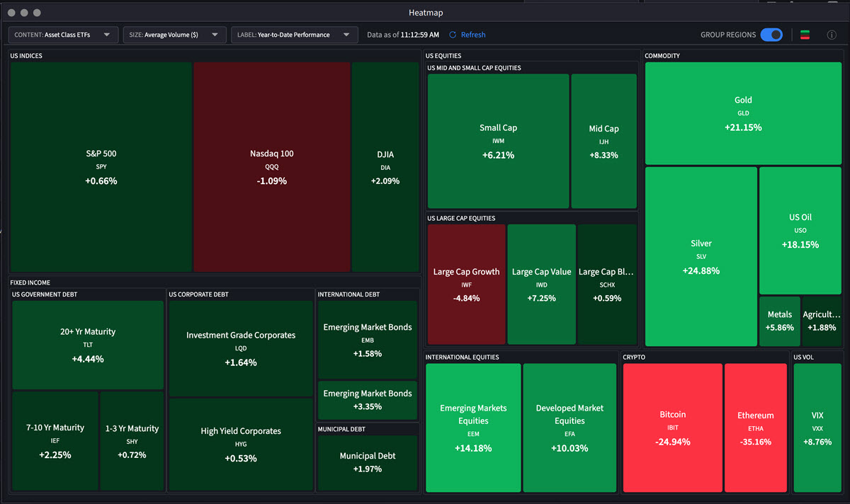Select the S&P 500 SPY tile
This screenshot has height=504, width=850.
100,166
